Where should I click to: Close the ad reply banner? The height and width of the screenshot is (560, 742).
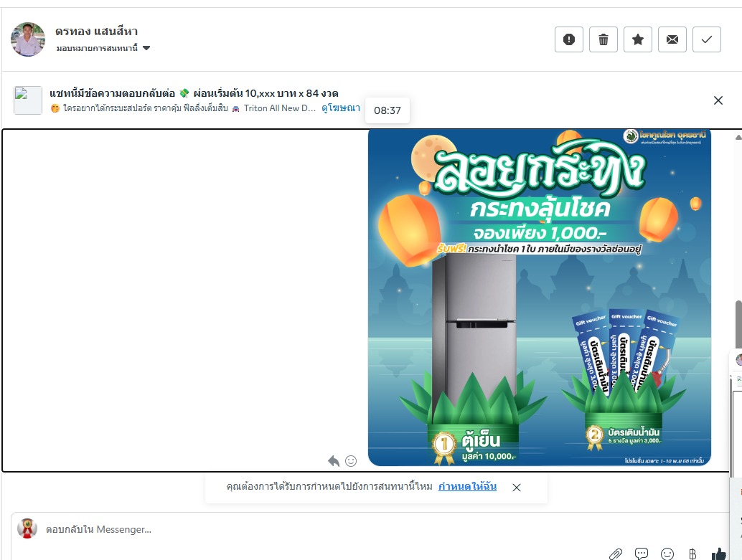(x=718, y=100)
